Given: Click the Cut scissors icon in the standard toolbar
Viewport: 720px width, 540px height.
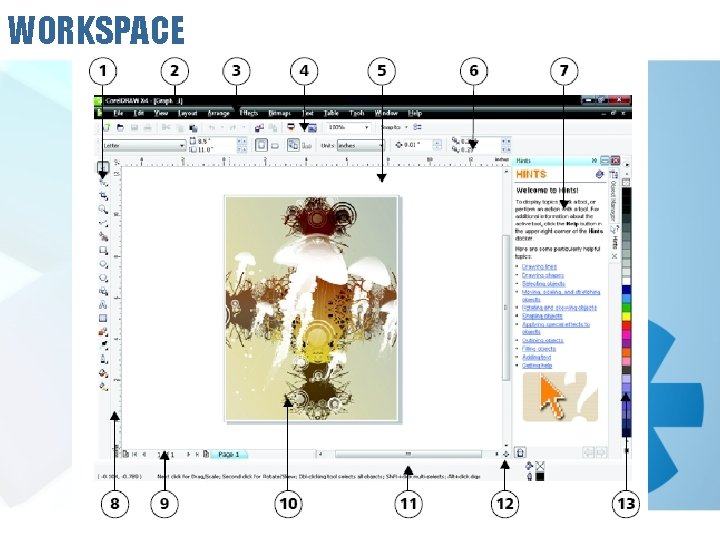Looking at the screenshot, I should (166, 128).
